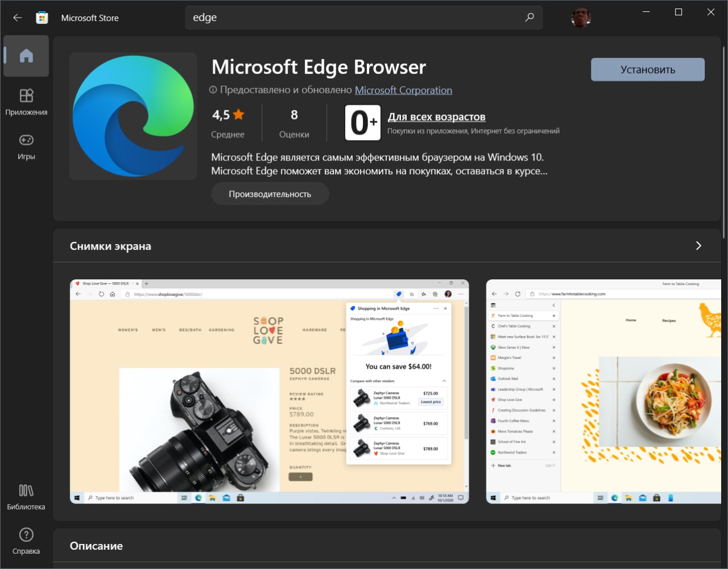
Task: Click the info icon before Предоставлено
Action: click(213, 90)
